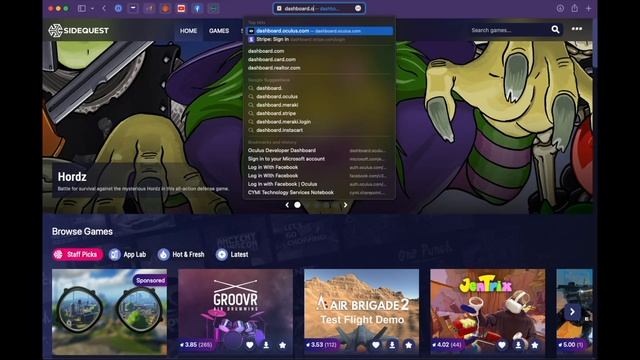Viewport: 640px width, 360px height.
Task: Open the Sponsored binoculars game thumbnail
Action: [109, 312]
